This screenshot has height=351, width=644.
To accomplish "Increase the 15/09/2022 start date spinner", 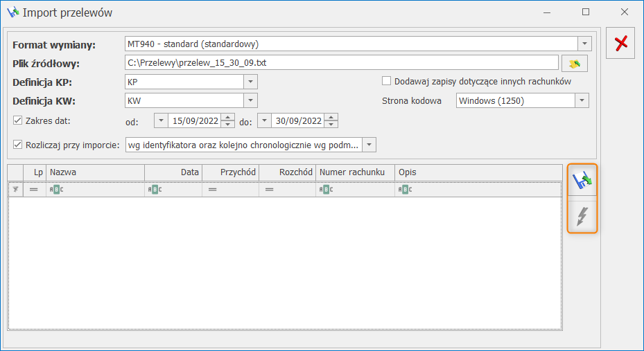I will tap(227, 117).
